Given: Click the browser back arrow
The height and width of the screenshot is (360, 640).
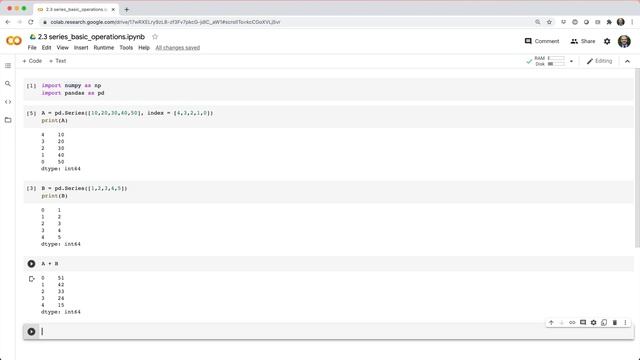Looking at the screenshot, I should click(8, 22).
